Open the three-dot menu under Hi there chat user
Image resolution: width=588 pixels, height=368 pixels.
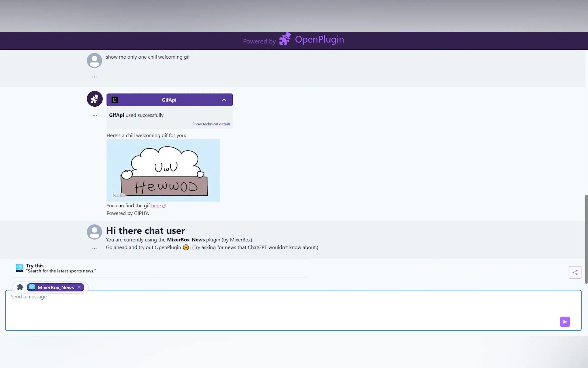(x=94, y=248)
